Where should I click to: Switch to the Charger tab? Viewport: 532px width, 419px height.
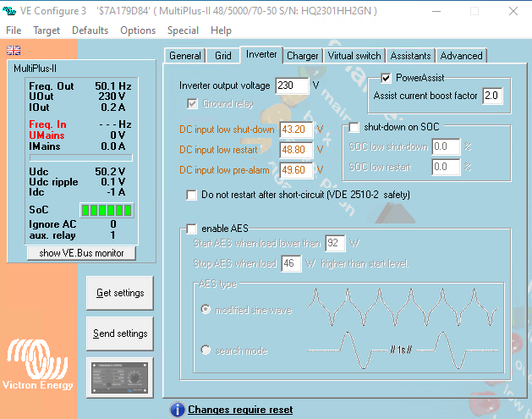point(302,56)
